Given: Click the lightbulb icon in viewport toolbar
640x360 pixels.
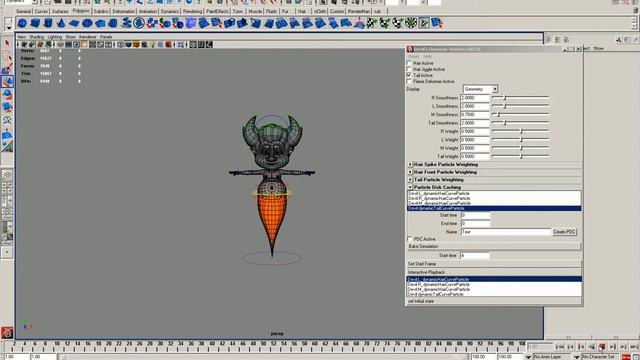Looking at the screenshot, I should 153,44.
